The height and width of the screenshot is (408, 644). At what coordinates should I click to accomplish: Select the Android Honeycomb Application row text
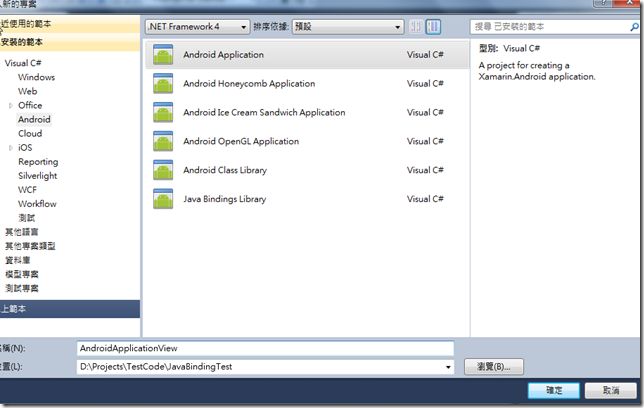pos(249,84)
